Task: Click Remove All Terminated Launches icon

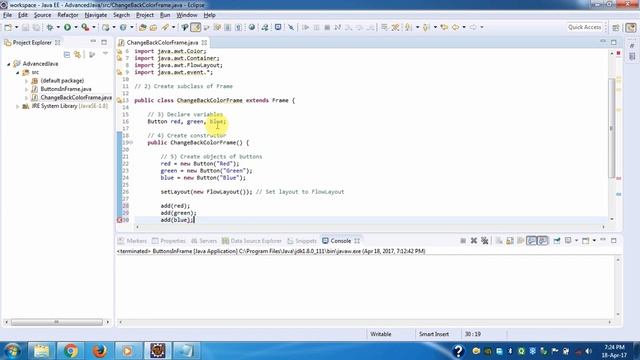Action: [484, 241]
